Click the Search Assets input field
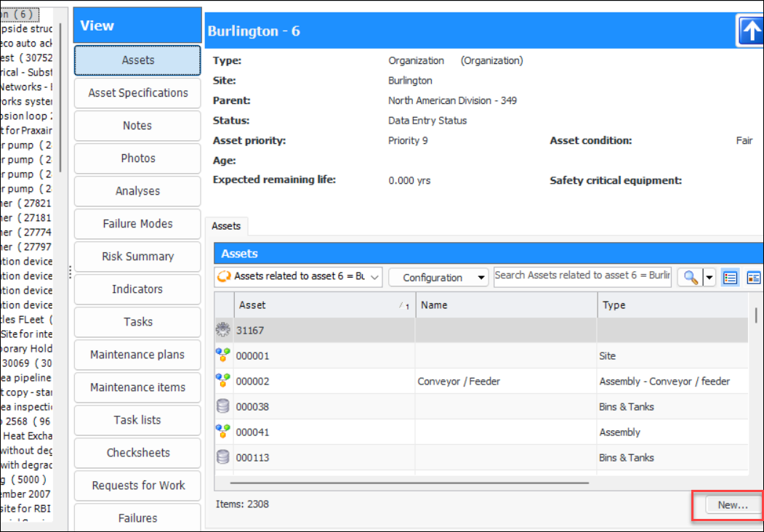Viewport: 764px width, 532px height. [x=582, y=275]
